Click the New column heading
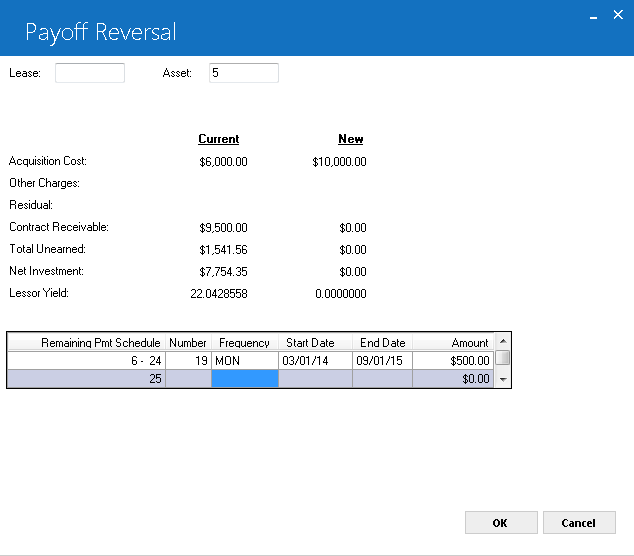This screenshot has width=634, height=556. click(x=351, y=139)
